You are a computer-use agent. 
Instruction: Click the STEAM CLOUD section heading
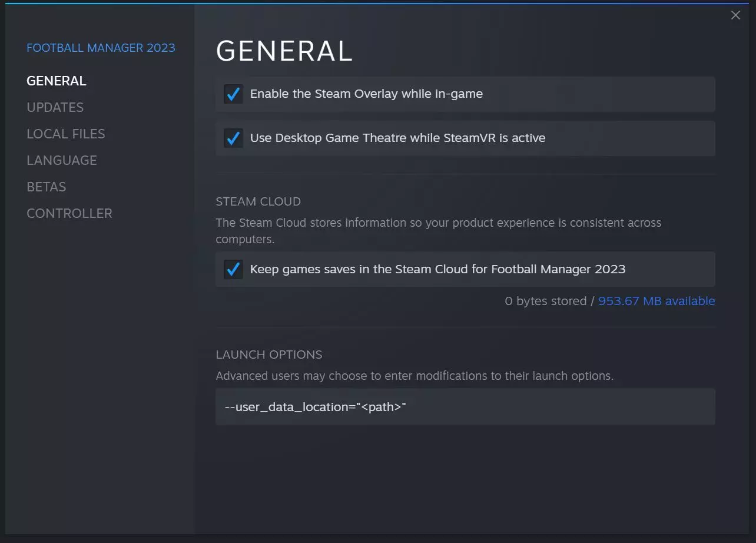(258, 201)
